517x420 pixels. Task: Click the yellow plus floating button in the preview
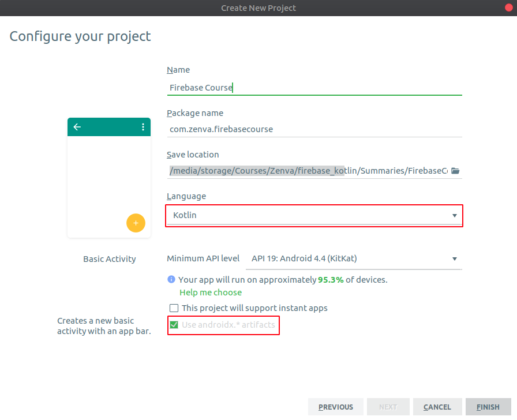click(136, 223)
